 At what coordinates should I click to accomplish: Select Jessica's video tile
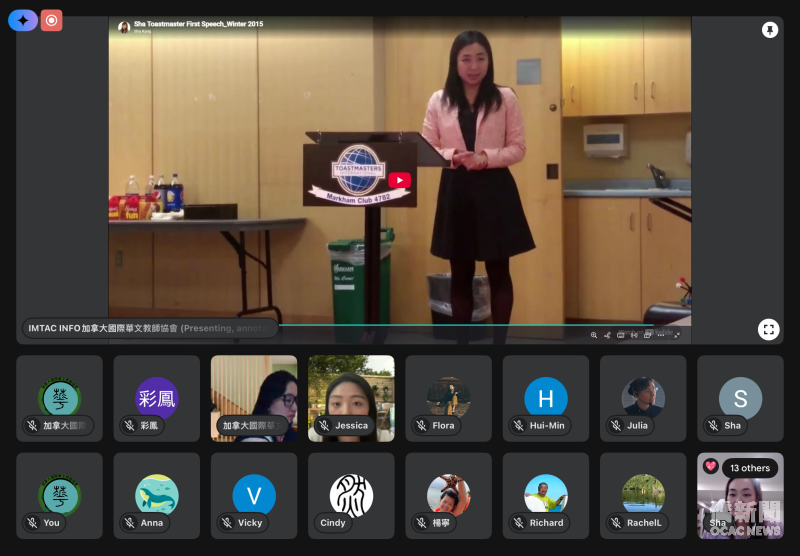click(x=351, y=398)
